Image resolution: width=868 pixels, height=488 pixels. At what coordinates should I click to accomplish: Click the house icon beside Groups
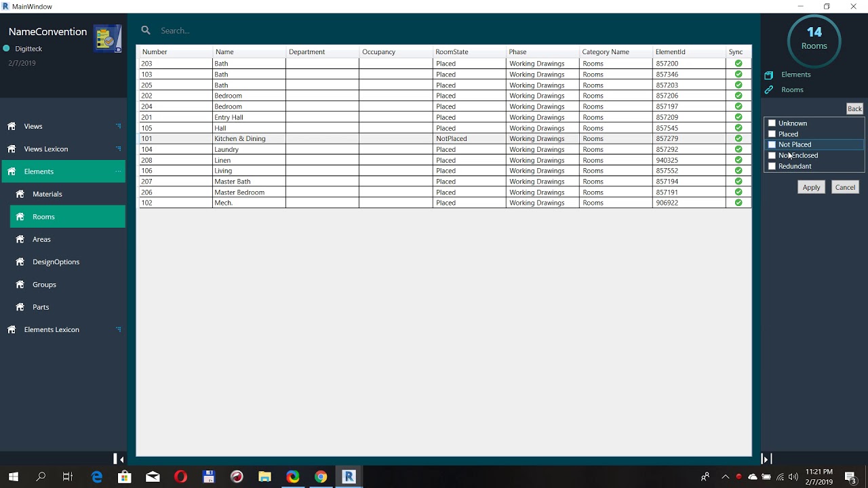coord(20,284)
